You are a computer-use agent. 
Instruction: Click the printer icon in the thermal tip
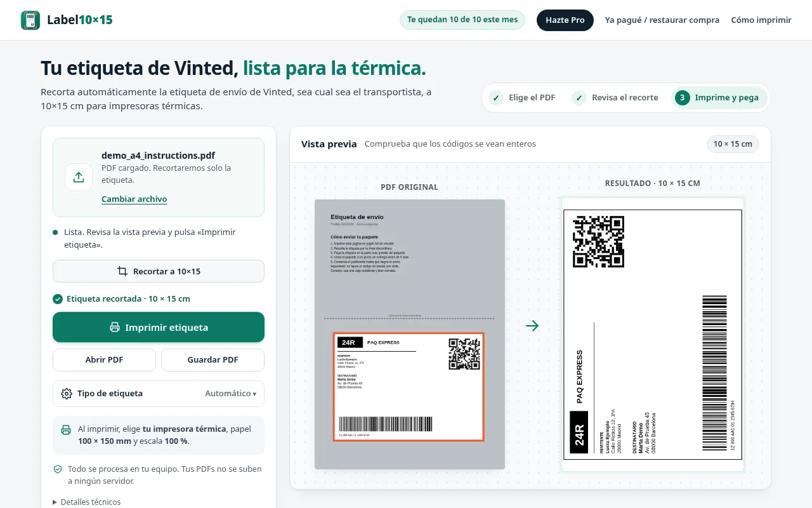66,429
